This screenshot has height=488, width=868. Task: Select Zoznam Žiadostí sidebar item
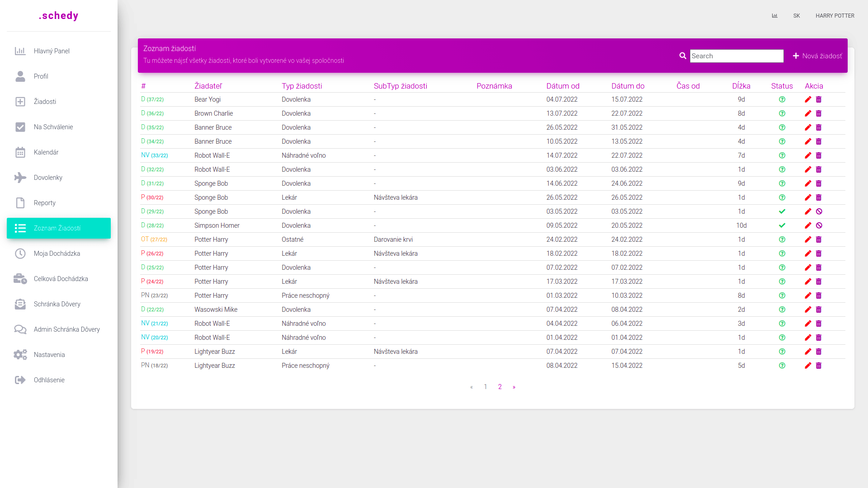[59, 228]
